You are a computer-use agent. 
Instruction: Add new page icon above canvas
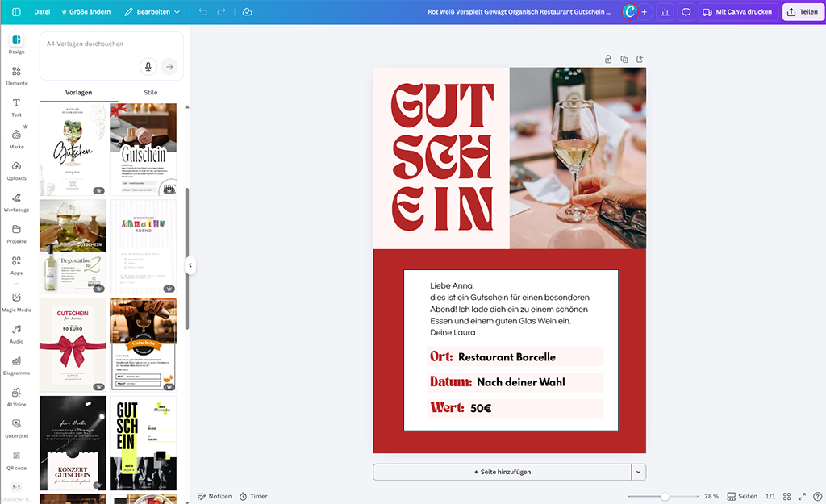pyautogui.click(x=640, y=59)
